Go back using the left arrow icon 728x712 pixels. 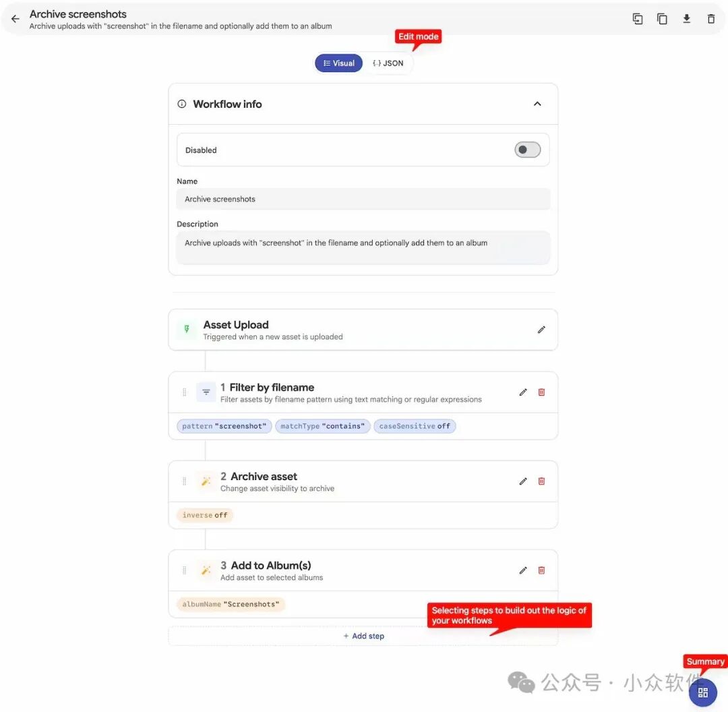pyautogui.click(x=16, y=19)
